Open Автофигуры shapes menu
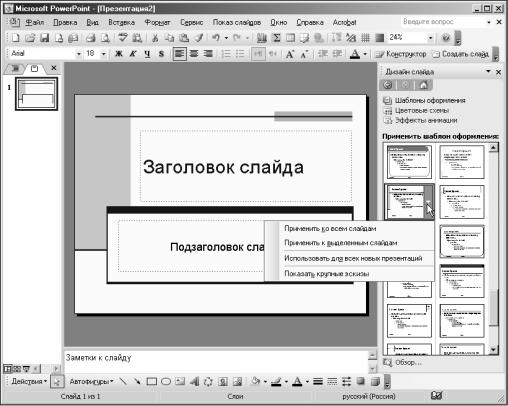 pos(91,381)
